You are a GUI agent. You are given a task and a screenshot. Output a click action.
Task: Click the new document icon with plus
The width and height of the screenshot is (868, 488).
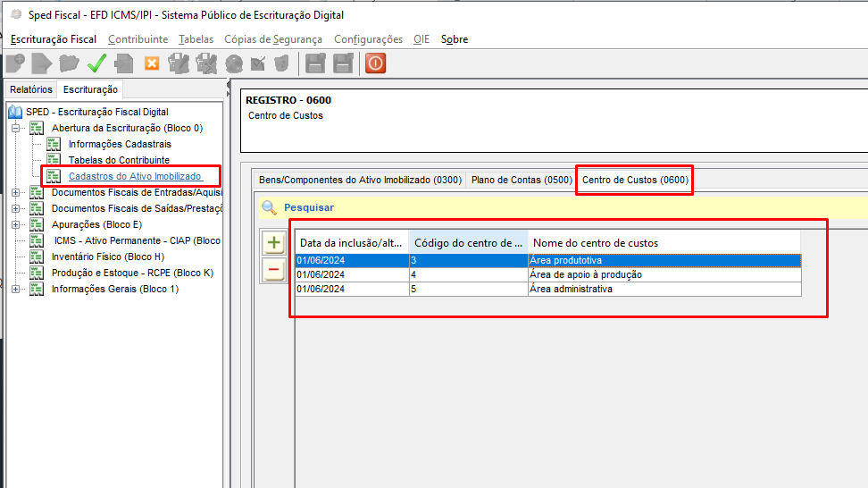pos(15,63)
